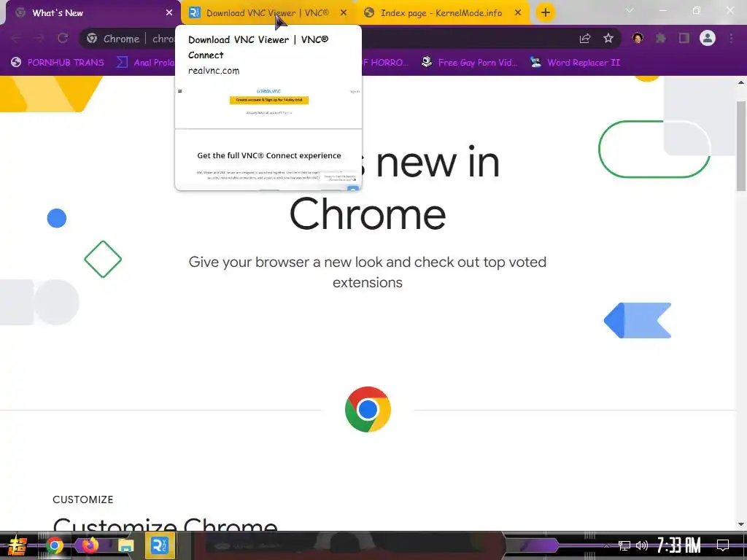Click the Chrome address bar

[349, 39]
